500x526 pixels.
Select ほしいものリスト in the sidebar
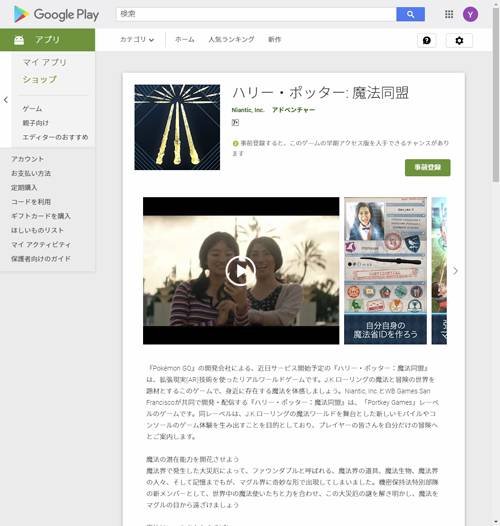(37, 230)
